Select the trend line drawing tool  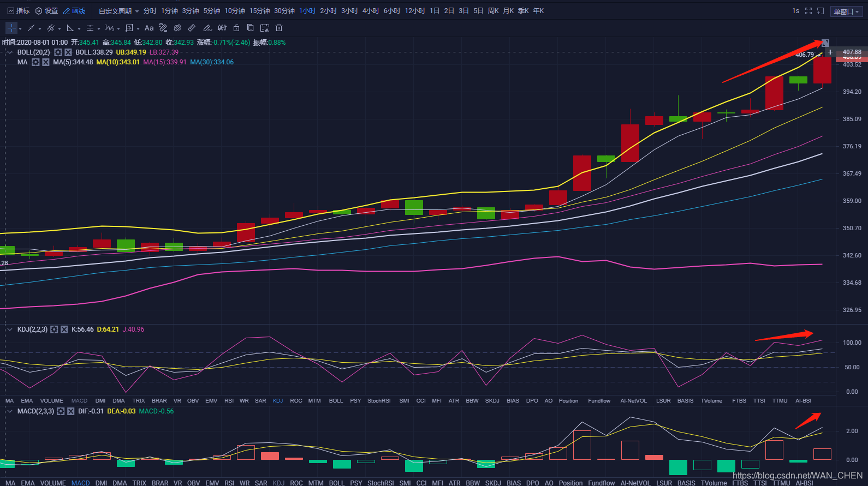31,28
